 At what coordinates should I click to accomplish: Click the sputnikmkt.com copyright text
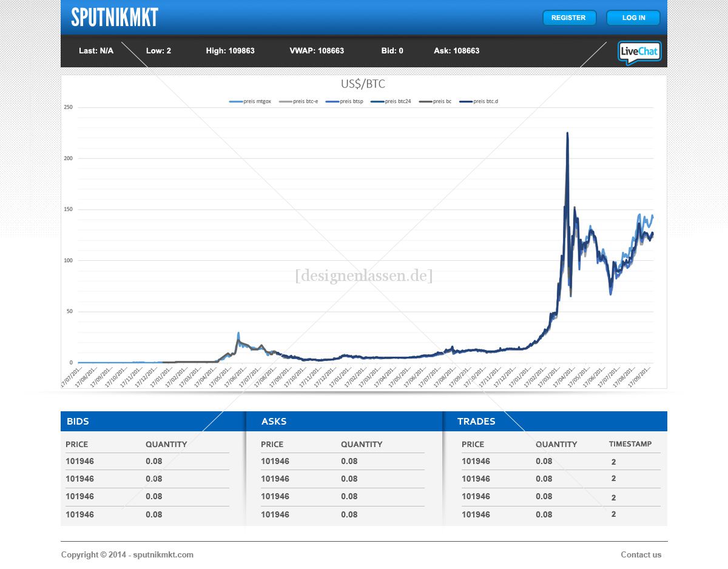[x=127, y=554]
